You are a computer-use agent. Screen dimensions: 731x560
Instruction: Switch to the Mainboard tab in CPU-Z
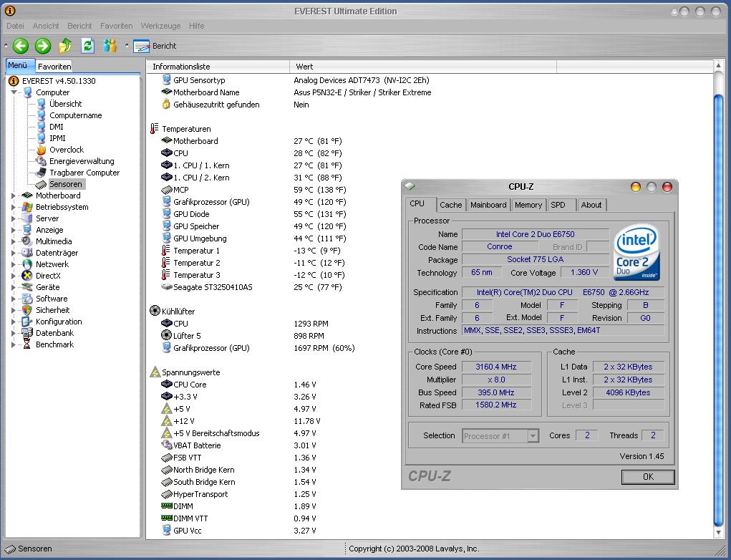[488, 205]
